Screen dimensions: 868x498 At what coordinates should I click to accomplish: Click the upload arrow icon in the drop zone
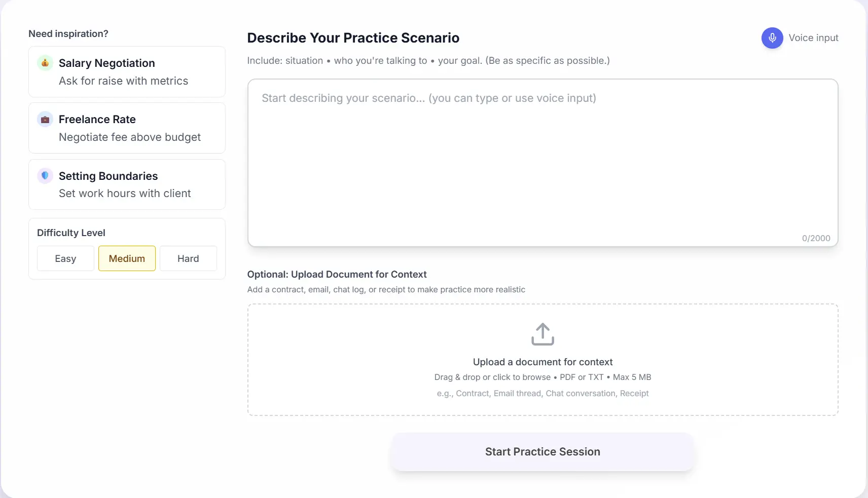click(x=542, y=334)
